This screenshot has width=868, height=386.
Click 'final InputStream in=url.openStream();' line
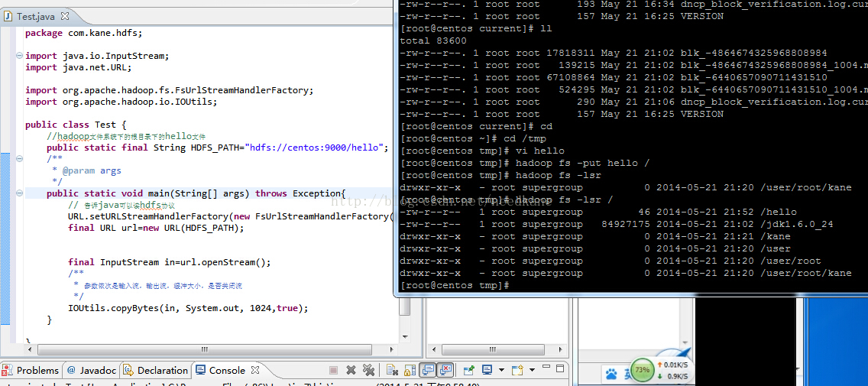pyautogui.click(x=170, y=262)
